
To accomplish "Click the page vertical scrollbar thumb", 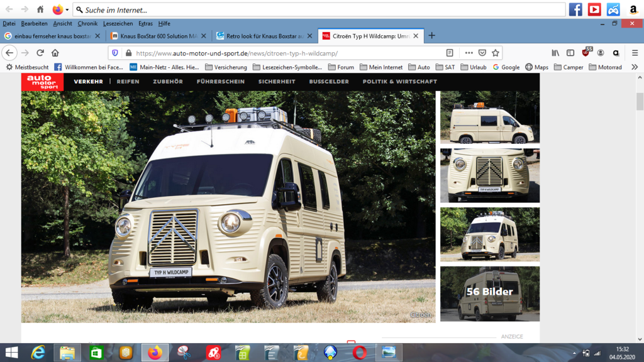I will [640, 101].
